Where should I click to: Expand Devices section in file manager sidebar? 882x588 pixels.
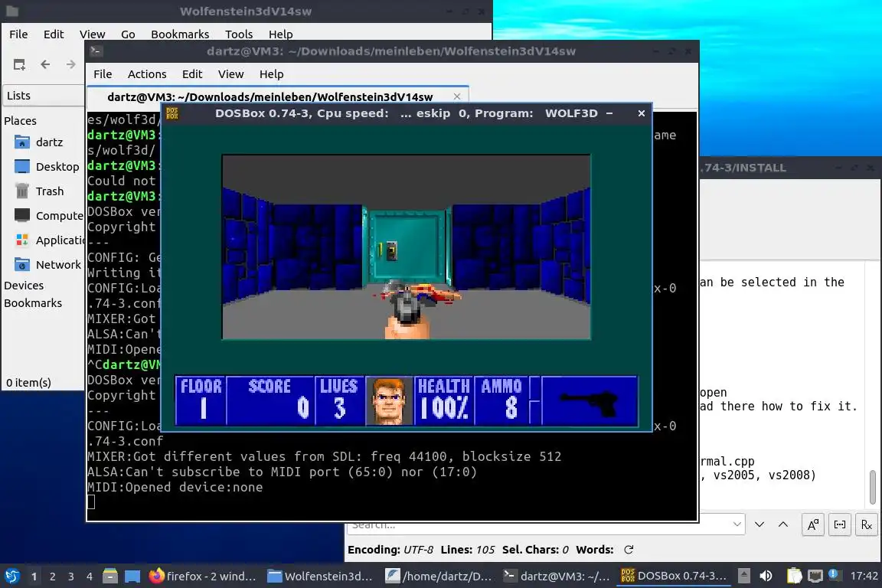tap(24, 286)
